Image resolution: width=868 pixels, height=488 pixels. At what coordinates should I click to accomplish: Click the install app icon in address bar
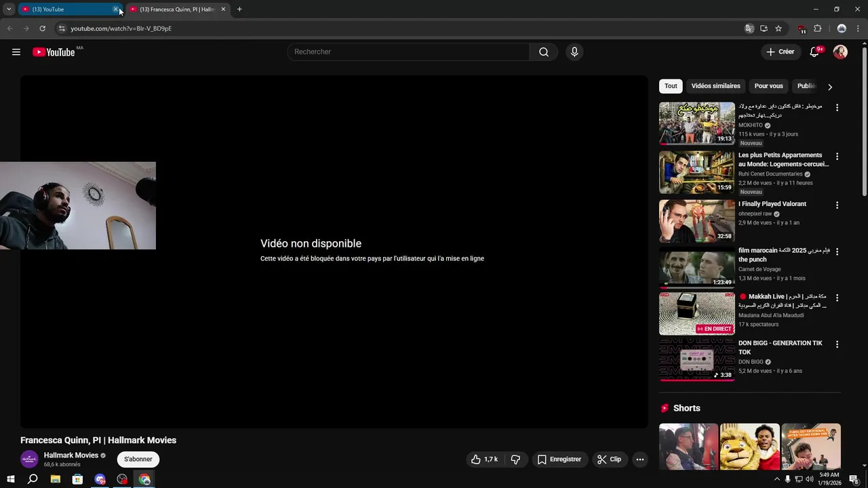764,28
